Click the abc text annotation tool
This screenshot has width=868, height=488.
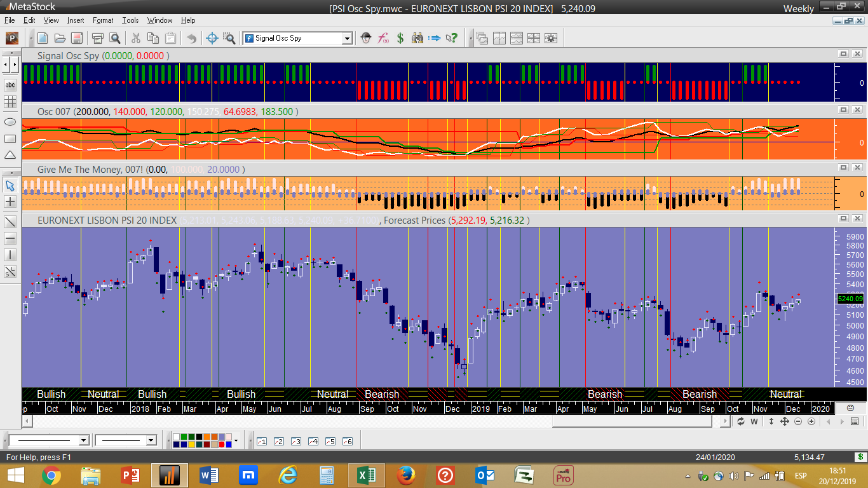tap(10, 85)
